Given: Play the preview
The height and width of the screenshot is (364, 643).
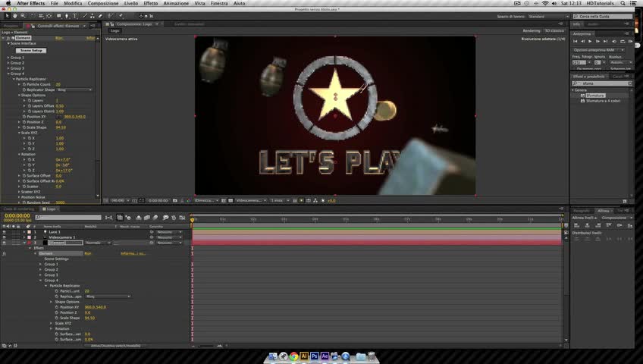Looking at the screenshot, I should tap(590, 42).
